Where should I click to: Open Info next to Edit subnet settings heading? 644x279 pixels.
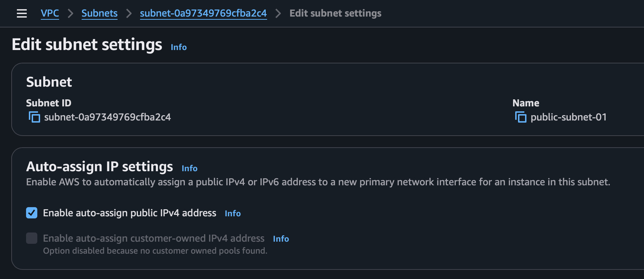(x=178, y=47)
